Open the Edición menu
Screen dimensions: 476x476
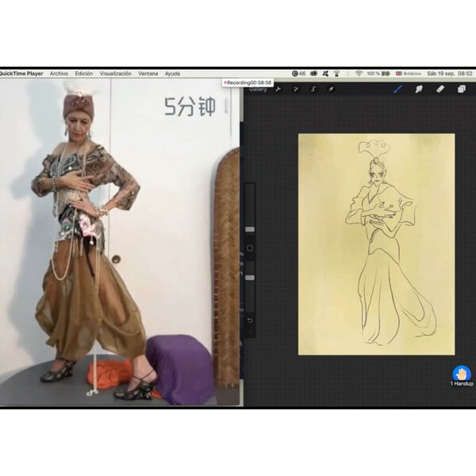click(x=84, y=74)
